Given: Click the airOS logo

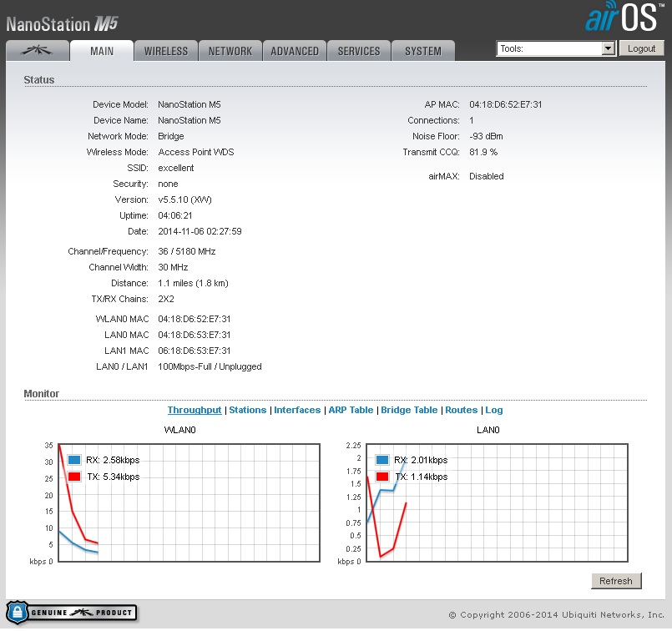Looking at the screenshot, I should (624, 18).
